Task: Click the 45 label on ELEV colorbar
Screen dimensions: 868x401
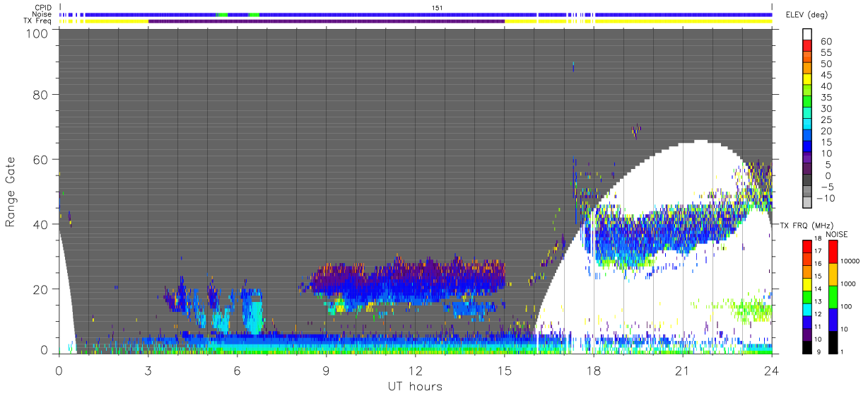Action: pos(826,74)
